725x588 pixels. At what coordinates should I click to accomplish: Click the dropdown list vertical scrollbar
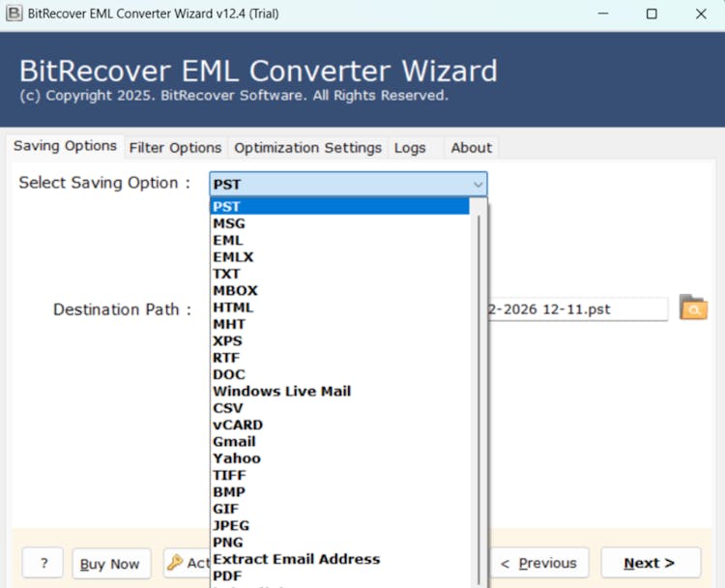(x=479, y=387)
